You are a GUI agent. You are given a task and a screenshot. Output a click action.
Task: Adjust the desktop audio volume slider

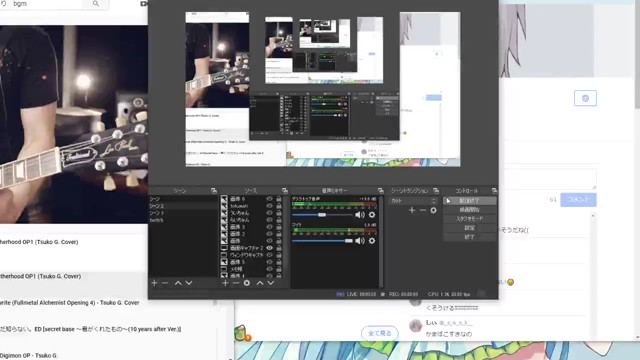(x=322, y=215)
